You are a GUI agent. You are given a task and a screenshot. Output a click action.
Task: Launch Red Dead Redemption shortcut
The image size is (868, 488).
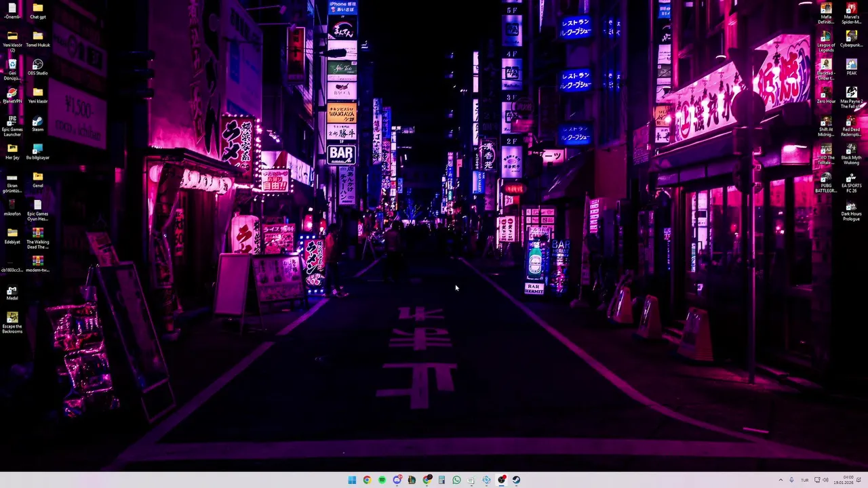pos(852,126)
